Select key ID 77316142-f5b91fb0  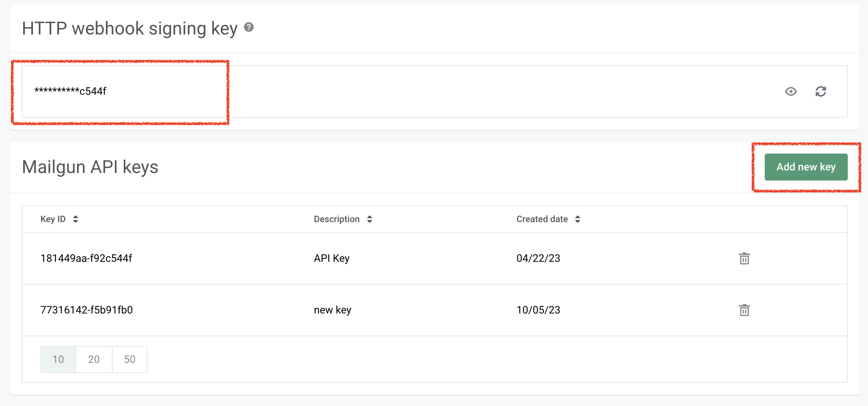click(86, 310)
